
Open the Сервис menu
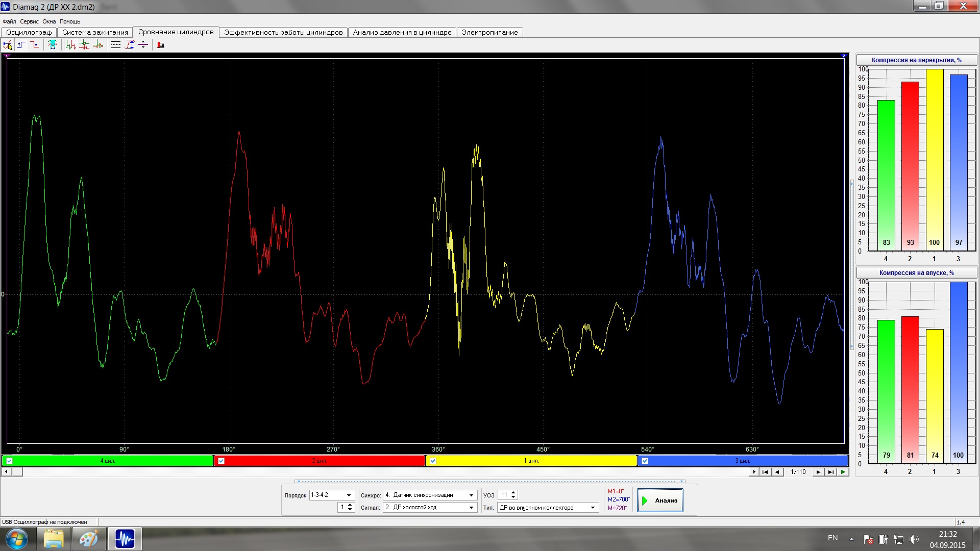click(29, 21)
